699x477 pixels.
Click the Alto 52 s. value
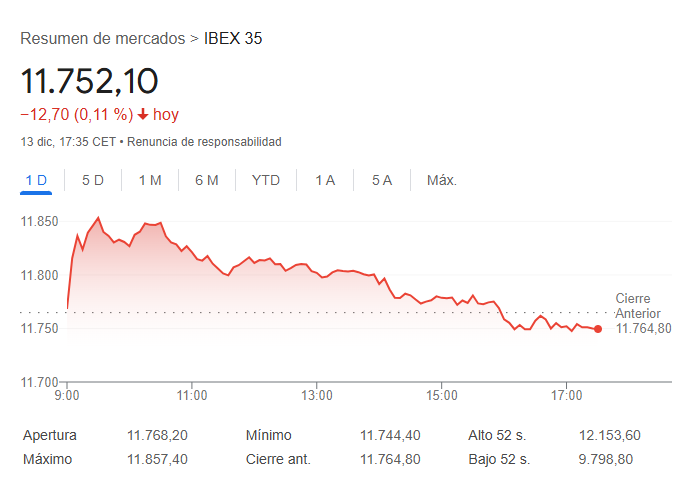pos(610,435)
